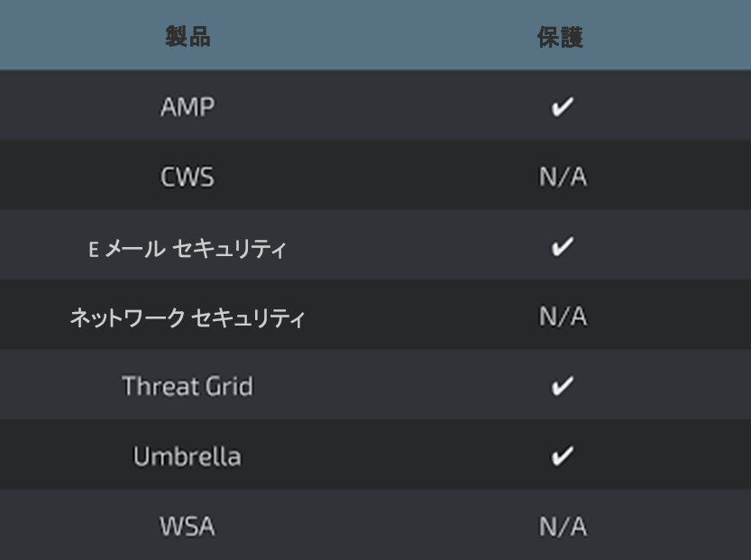Click the N/A value for WSA
Image resolution: width=751 pixels, height=560 pixels.
click(x=563, y=526)
